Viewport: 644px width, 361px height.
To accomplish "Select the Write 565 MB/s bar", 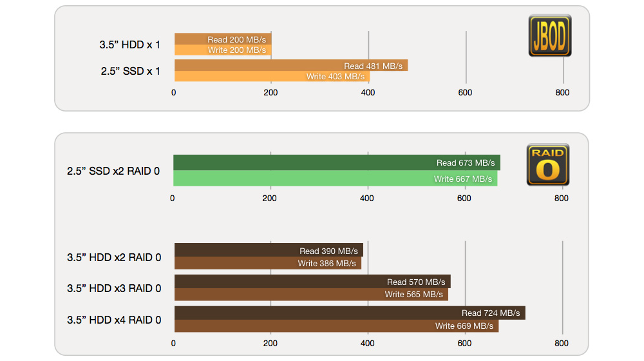I will pyautogui.click(x=310, y=294).
